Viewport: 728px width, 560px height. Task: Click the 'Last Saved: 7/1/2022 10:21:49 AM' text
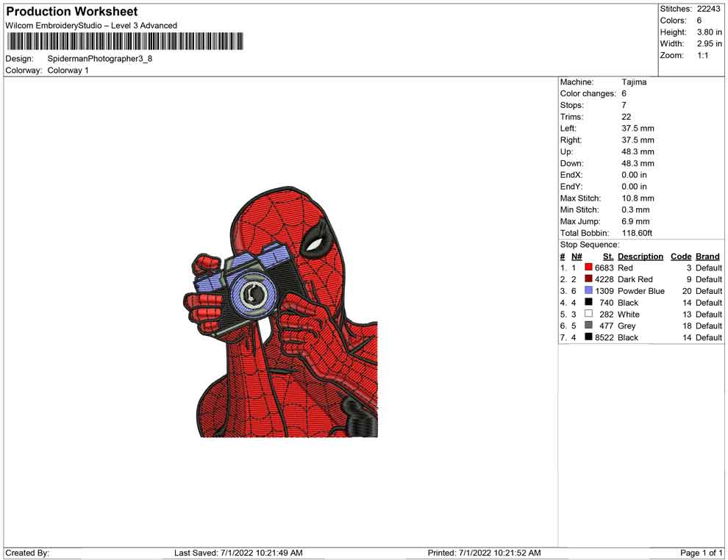pos(239,553)
